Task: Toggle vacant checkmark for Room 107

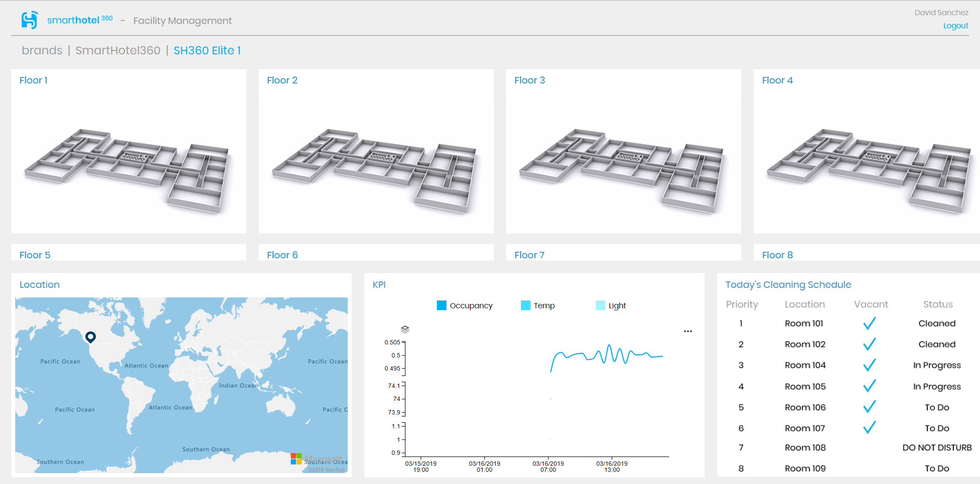Action: [869, 427]
